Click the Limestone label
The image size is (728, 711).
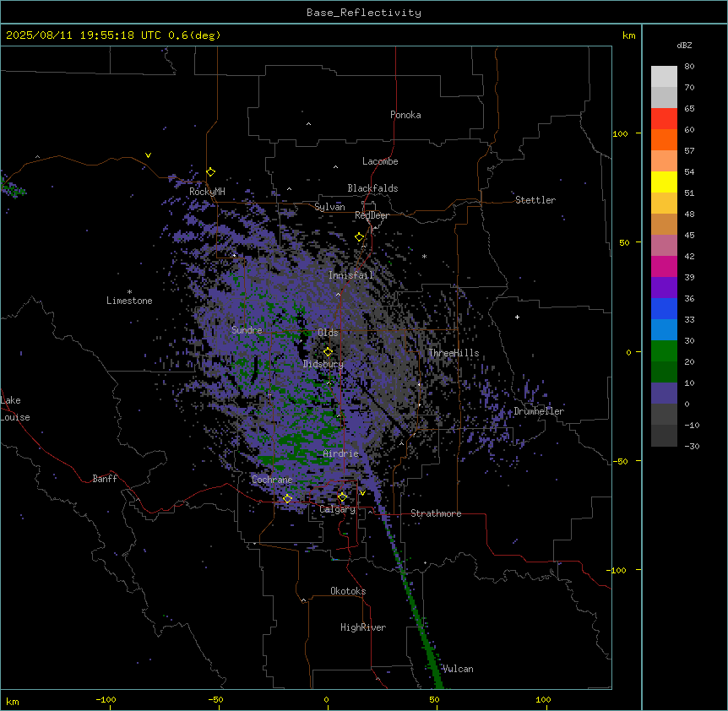(129, 301)
